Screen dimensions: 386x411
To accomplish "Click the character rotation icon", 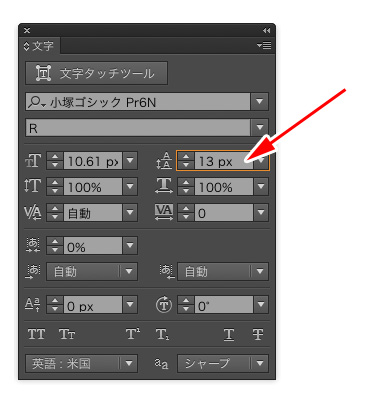I will [164, 305].
